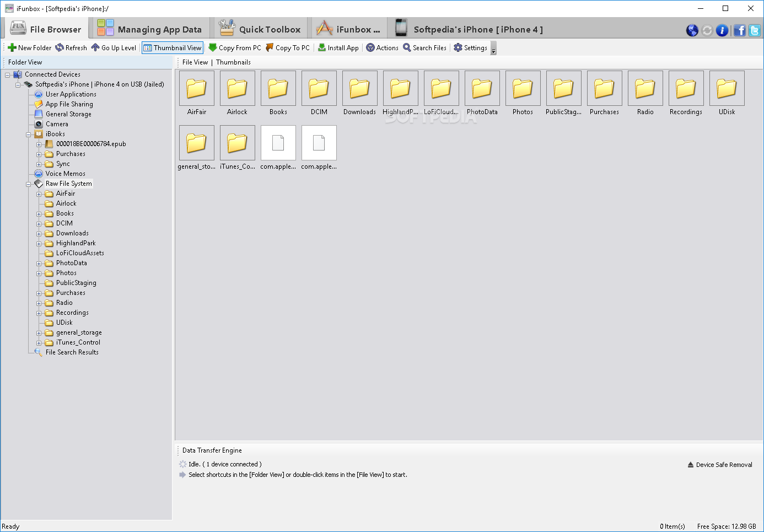The width and height of the screenshot is (764, 532).
Task: Switch to File Browser tab
Action: (46, 29)
